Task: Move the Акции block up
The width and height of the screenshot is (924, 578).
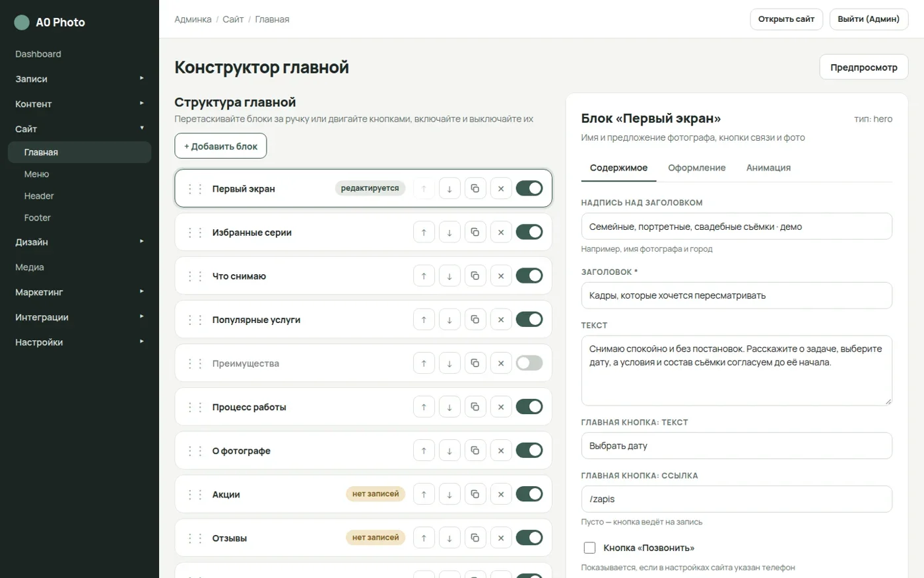Action: point(424,494)
